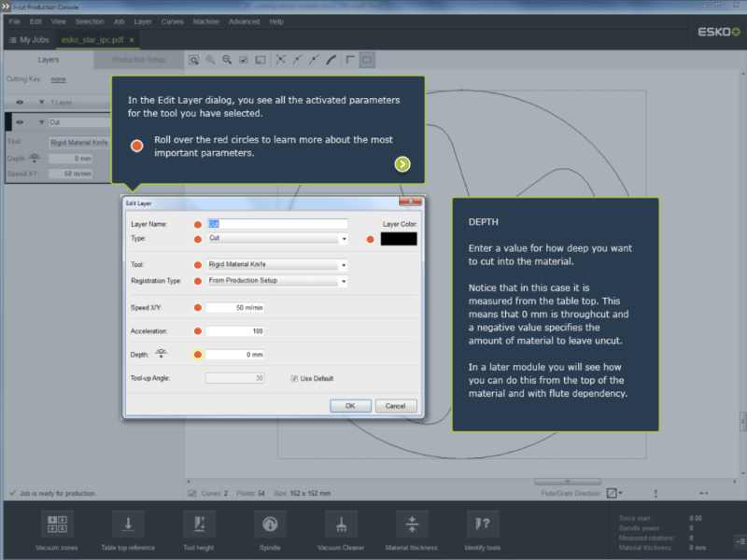
Task: Open Spindle control
Action: click(270, 525)
